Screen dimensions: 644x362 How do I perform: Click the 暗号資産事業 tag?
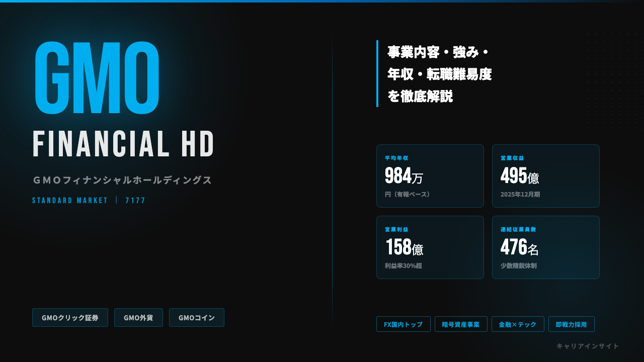click(x=461, y=324)
